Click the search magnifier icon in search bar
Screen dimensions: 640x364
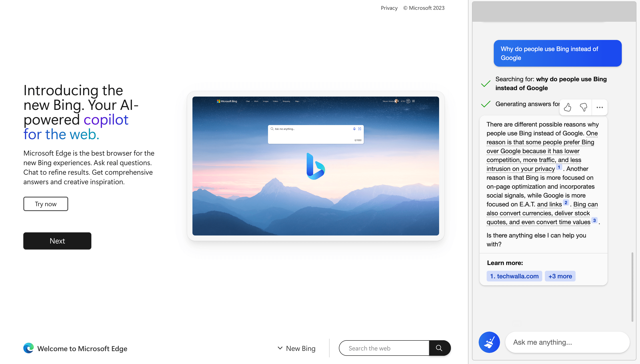(x=439, y=348)
